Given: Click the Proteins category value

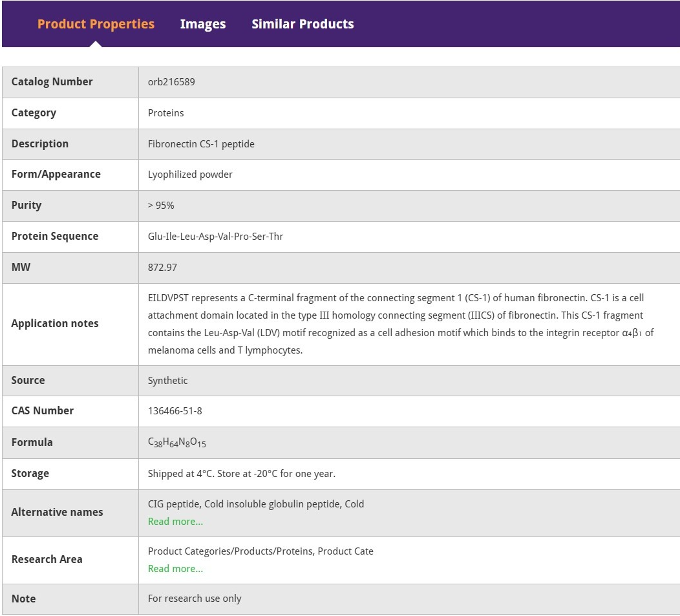Looking at the screenshot, I should coord(165,113).
